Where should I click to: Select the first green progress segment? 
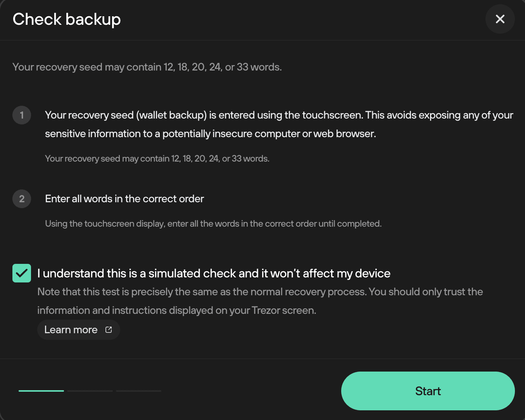pyautogui.click(x=41, y=391)
